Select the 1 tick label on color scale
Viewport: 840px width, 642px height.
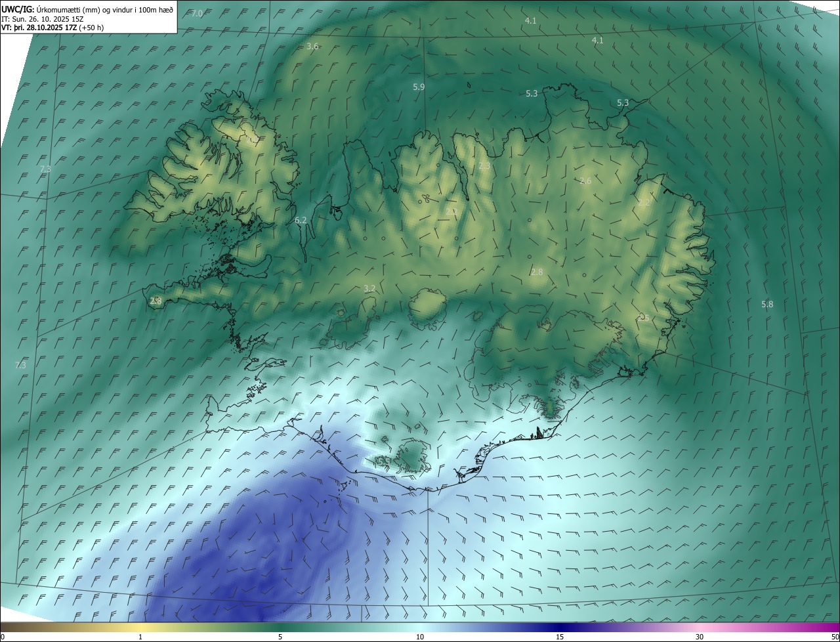click(x=140, y=637)
